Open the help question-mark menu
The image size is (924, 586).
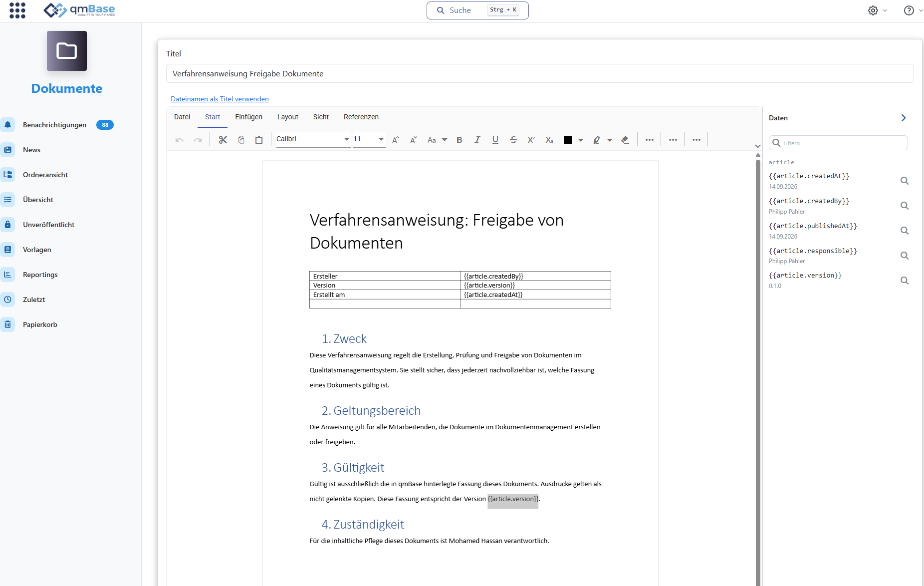tap(909, 10)
